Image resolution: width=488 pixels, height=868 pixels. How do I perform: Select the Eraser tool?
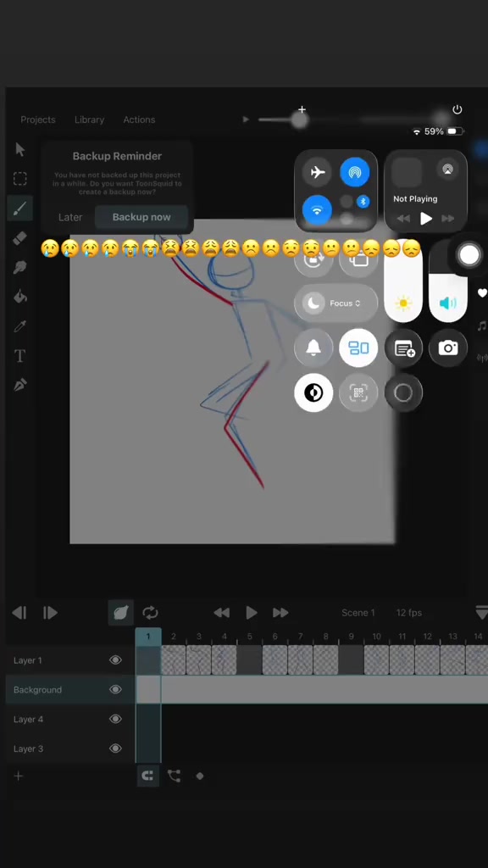point(20,238)
